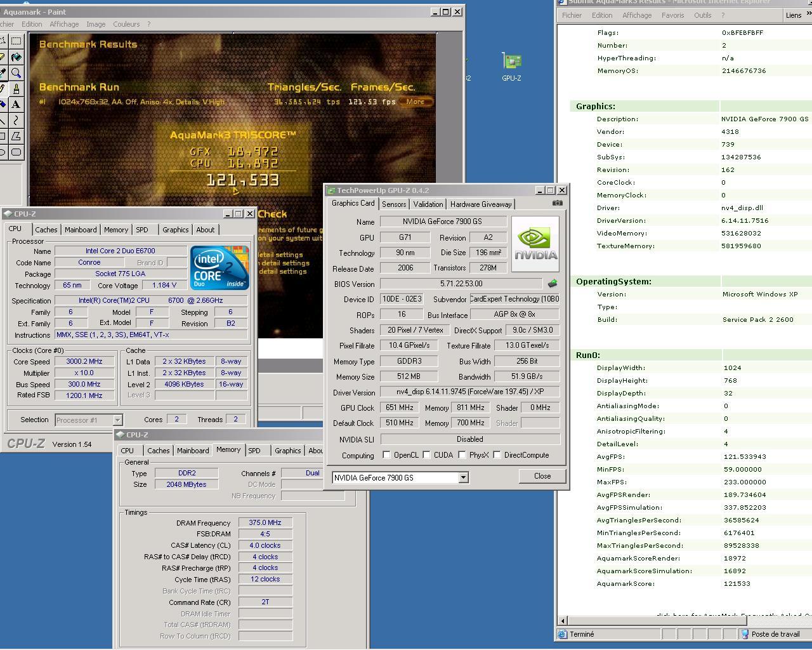Viewport: 812px width, 650px height.
Task: Click the CAS# Latency 4.0 clocks value
Action: 265,545
